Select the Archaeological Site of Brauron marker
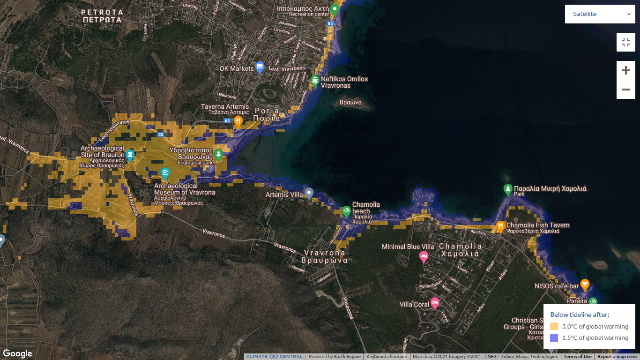The image size is (640, 360). click(x=130, y=155)
